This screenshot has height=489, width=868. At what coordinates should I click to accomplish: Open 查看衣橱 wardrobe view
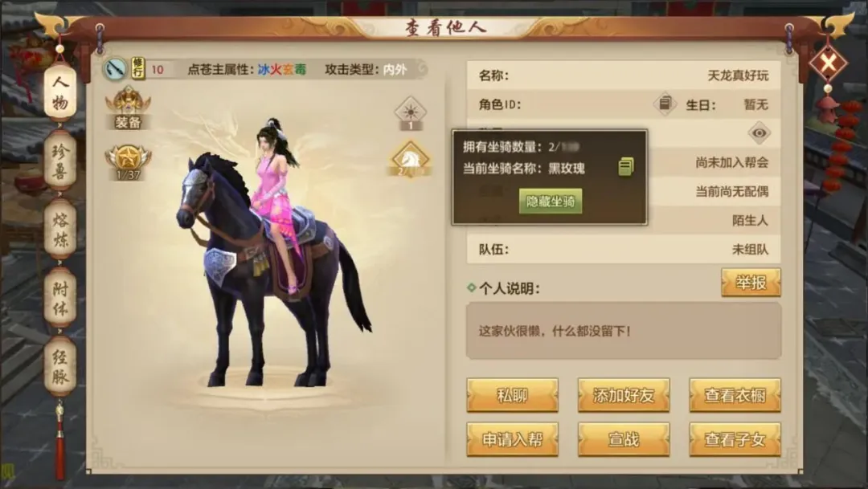click(735, 395)
